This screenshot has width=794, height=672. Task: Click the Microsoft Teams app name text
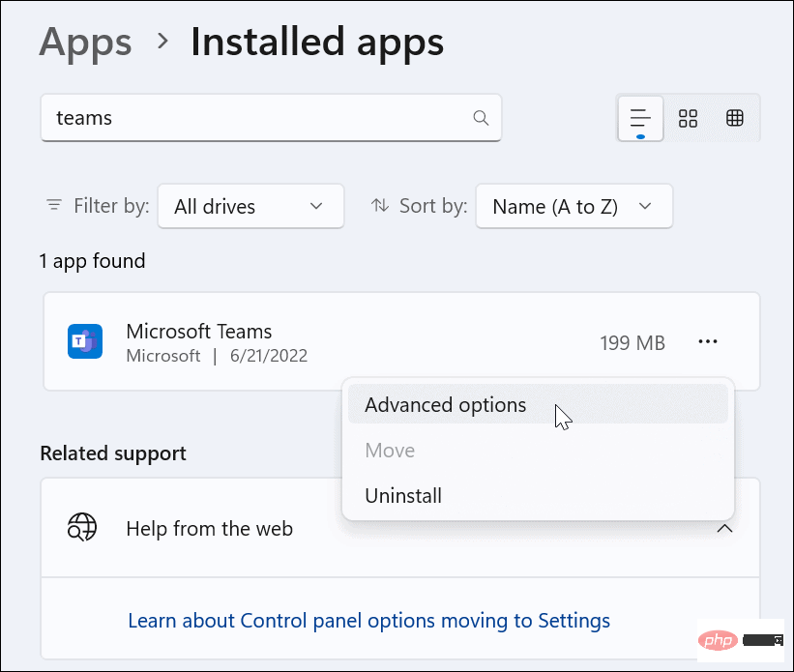click(x=198, y=332)
